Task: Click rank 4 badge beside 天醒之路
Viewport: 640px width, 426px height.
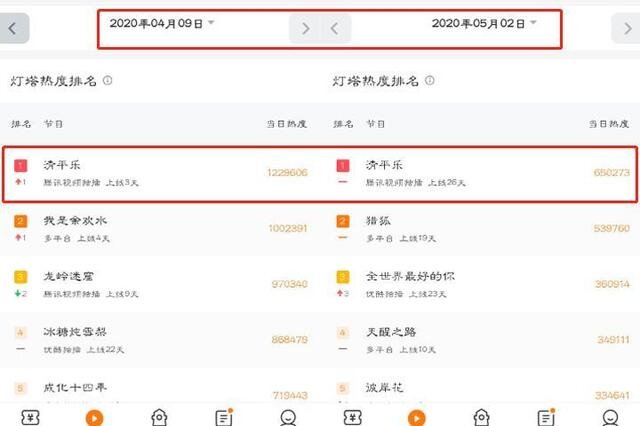Action: [x=342, y=333]
